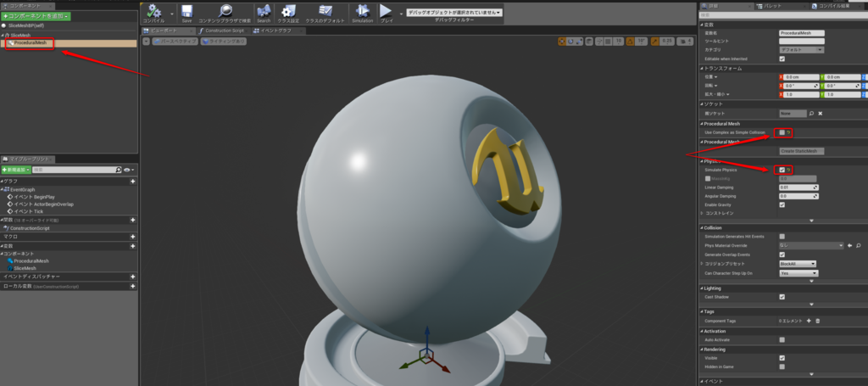This screenshot has height=386, width=868.
Task: Add event dispatcher with plus icon
Action: [133, 277]
